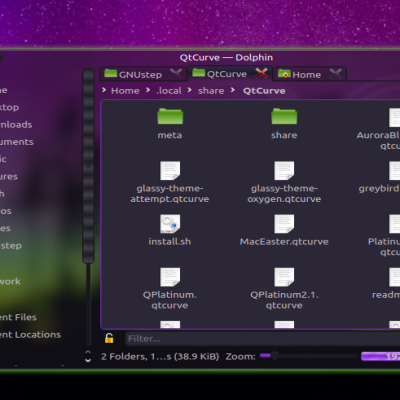Close the Home tab
The width and height of the screenshot is (400, 400).
335,74
